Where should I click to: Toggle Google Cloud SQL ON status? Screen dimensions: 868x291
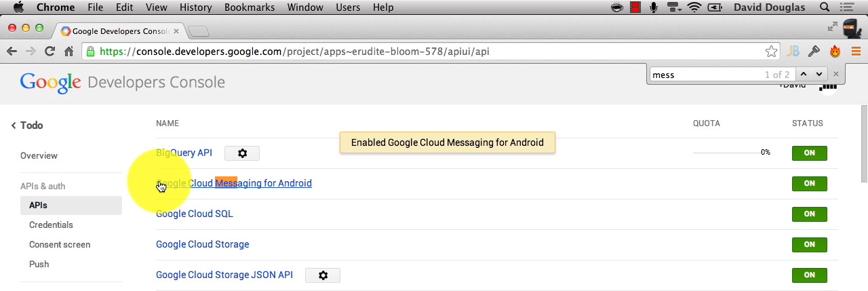click(x=810, y=214)
